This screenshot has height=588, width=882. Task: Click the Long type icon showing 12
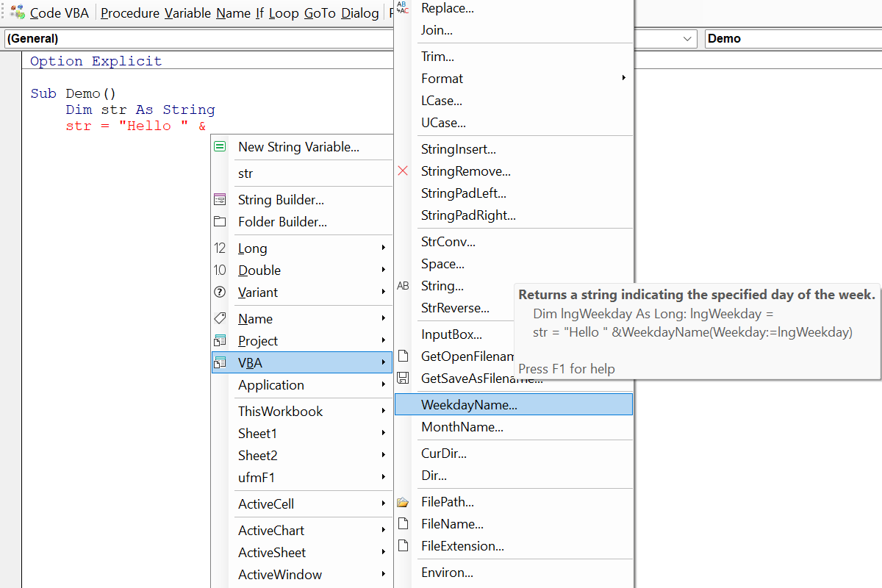click(220, 248)
